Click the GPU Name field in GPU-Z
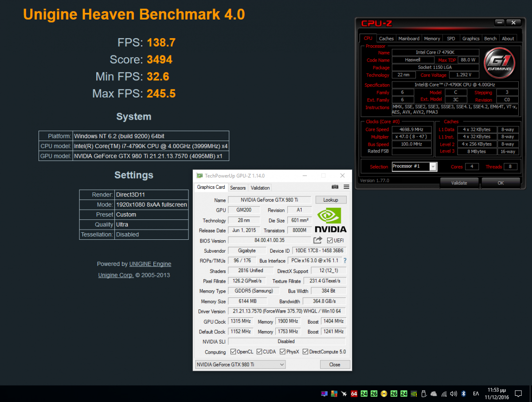Screen dimensions: 532x402 point(270,200)
